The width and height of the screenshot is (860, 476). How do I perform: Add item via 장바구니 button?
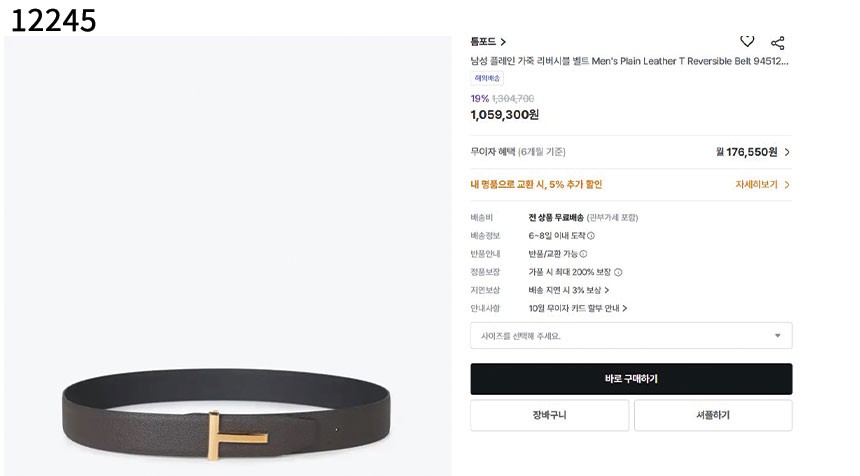tap(549, 415)
